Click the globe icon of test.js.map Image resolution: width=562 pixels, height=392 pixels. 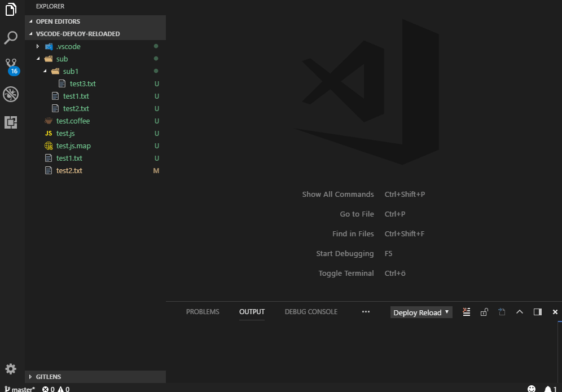49,146
